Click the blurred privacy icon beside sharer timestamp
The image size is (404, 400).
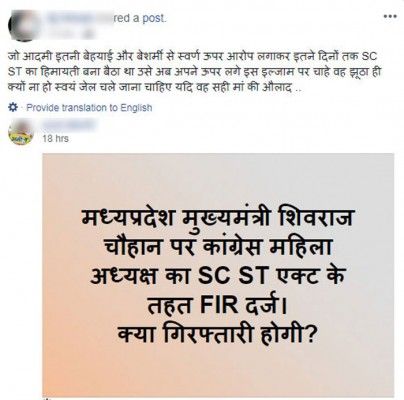[87, 33]
